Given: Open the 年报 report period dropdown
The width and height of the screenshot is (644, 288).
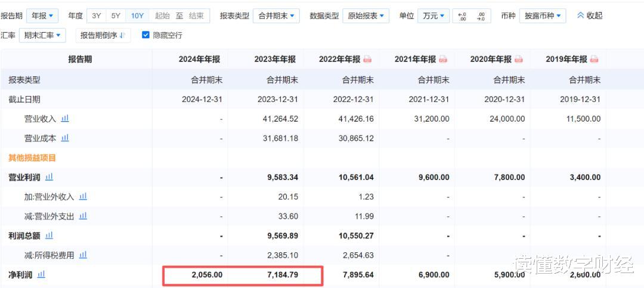Looking at the screenshot, I should click(42, 16).
